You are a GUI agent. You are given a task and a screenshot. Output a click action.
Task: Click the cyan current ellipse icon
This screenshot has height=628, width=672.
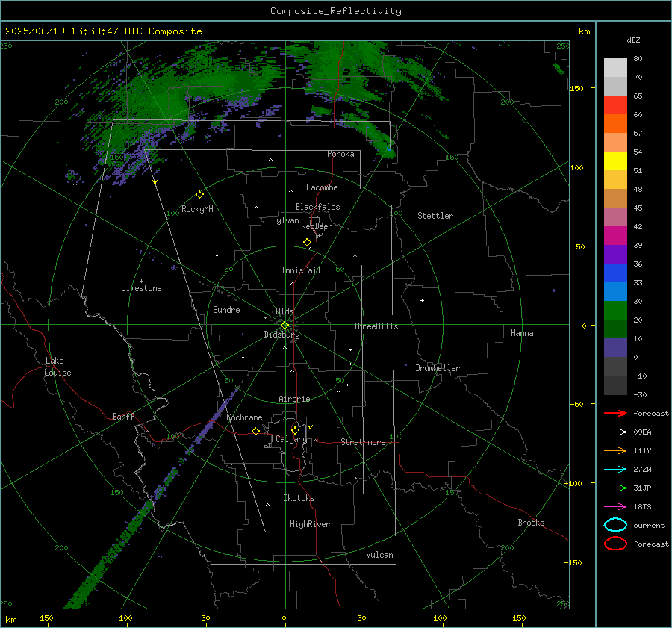[x=615, y=525]
